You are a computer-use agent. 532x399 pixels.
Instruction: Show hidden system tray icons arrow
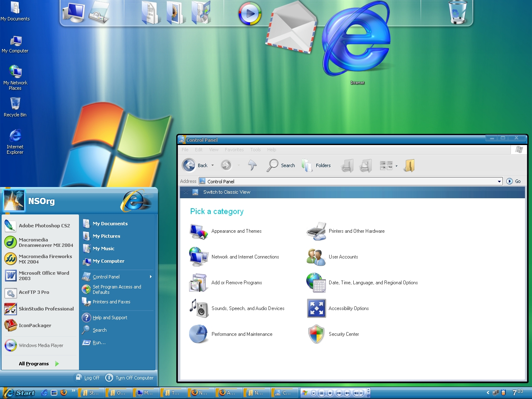click(x=488, y=392)
